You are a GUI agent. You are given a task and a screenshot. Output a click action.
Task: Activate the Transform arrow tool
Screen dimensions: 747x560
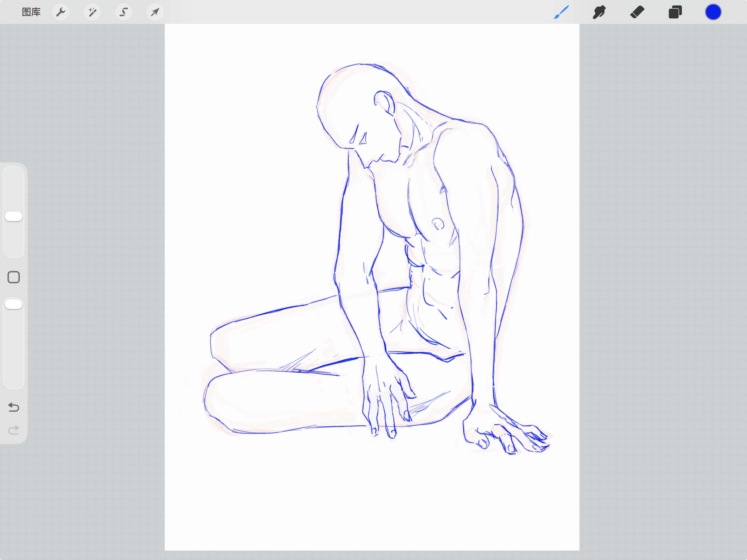[155, 12]
